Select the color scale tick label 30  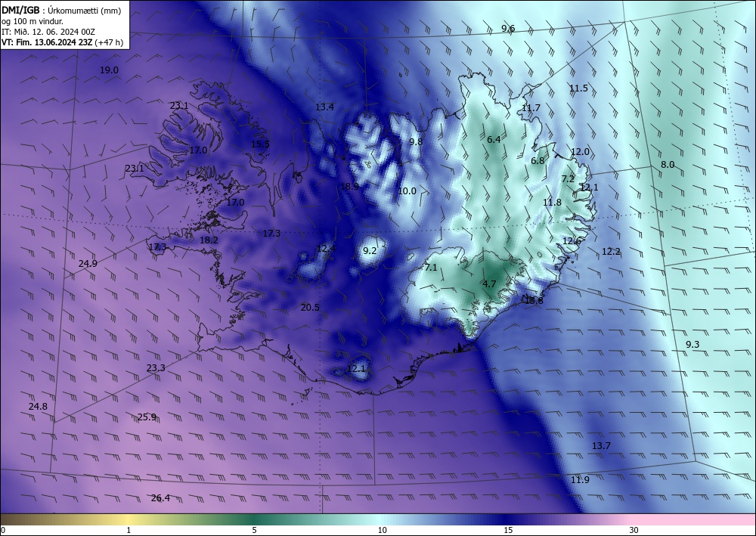click(634, 531)
